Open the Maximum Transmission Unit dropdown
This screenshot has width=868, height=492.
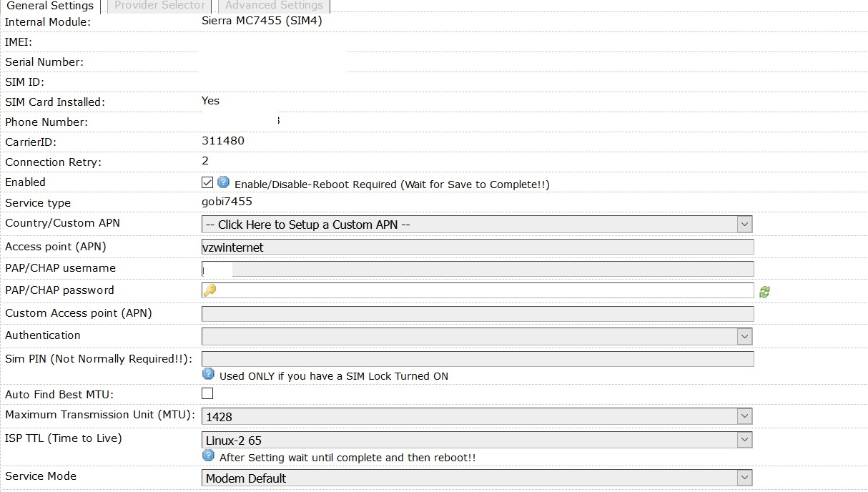477,416
